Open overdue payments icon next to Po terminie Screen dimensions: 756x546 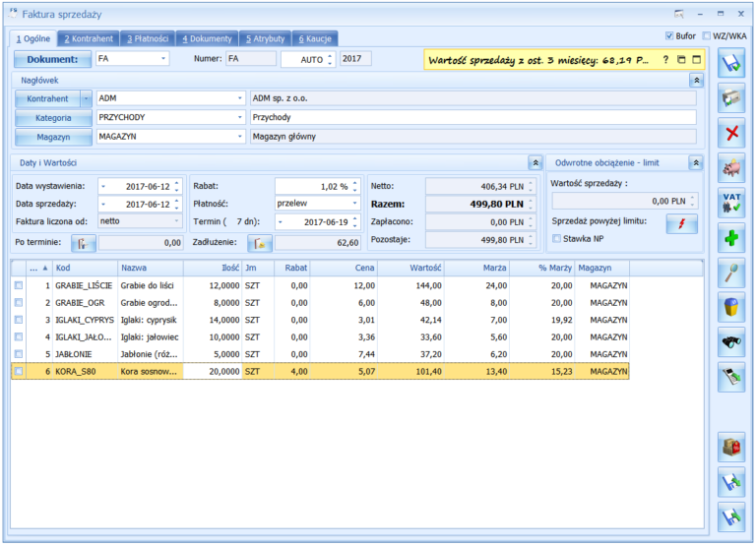84,243
